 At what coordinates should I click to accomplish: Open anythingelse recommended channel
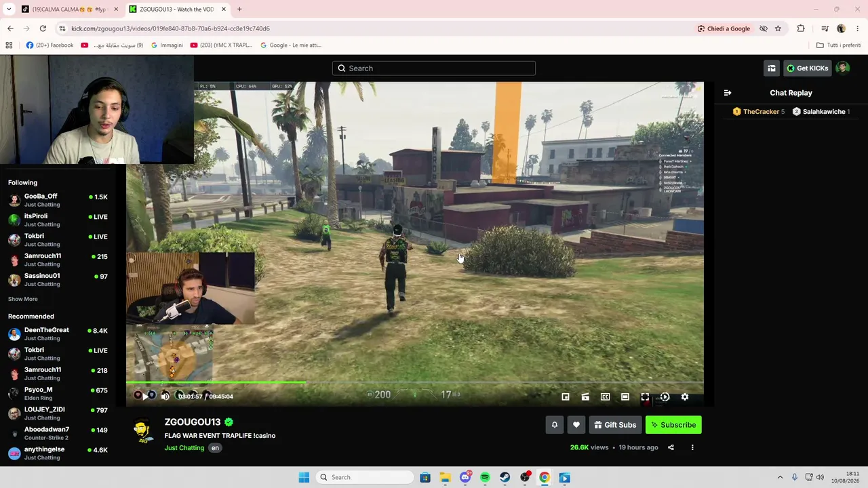[x=58, y=453]
